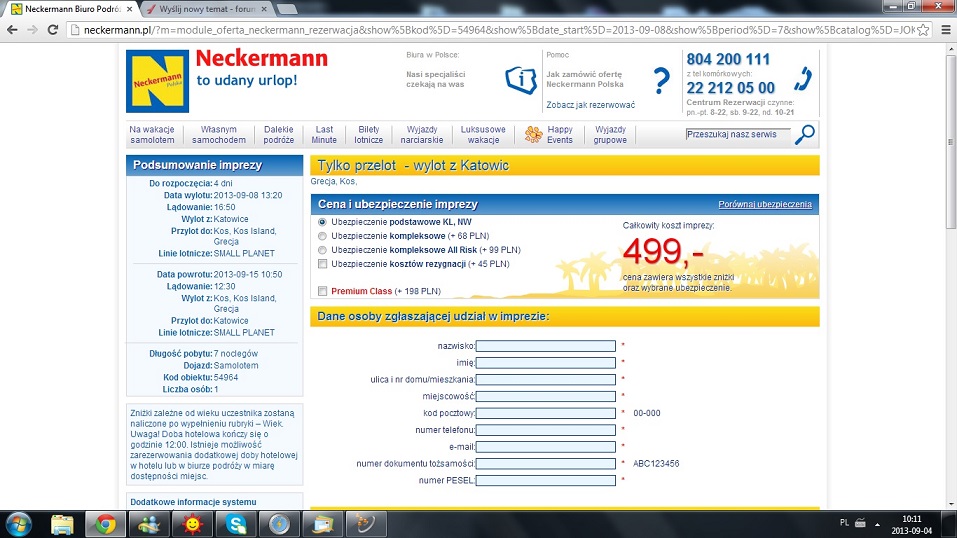Show hidden tray icons arrow
This screenshot has height=538, width=957.
click(x=877, y=524)
